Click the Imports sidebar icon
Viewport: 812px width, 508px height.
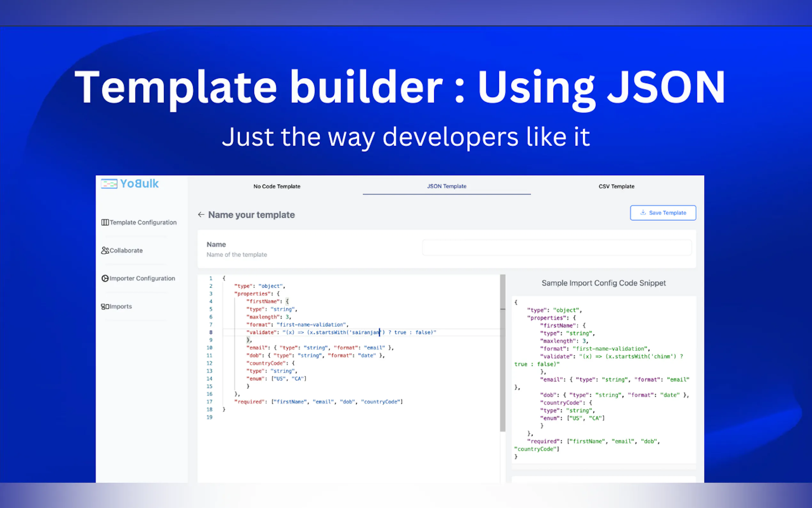pyautogui.click(x=105, y=307)
